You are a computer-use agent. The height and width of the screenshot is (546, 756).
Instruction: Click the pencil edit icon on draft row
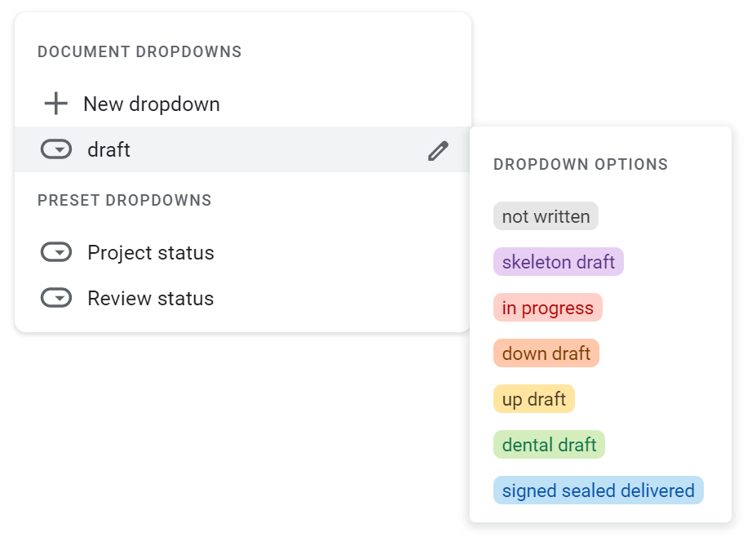pos(438,150)
